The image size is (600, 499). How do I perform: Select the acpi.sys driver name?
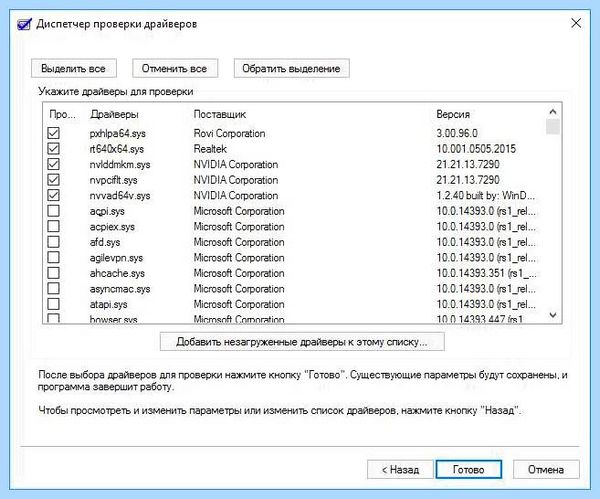[x=107, y=211]
